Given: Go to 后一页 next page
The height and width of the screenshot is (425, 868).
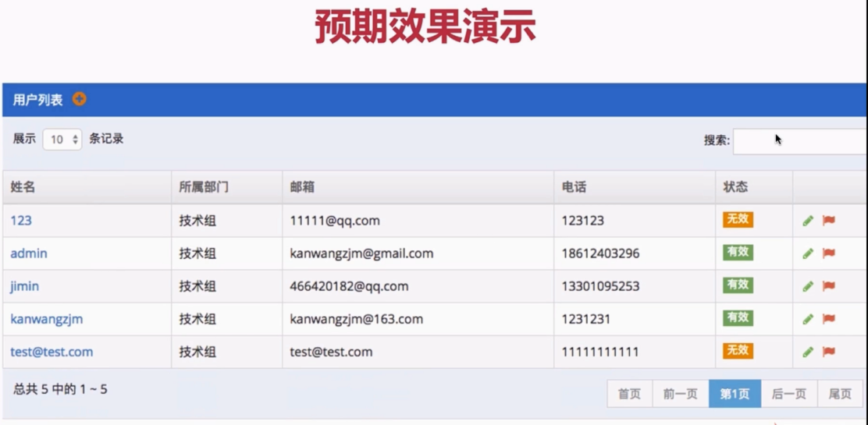Looking at the screenshot, I should click(789, 394).
